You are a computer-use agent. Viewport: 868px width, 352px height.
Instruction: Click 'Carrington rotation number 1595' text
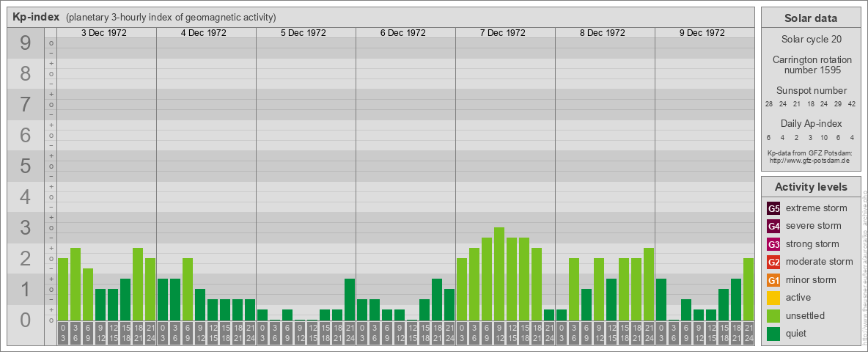click(811, 65)
